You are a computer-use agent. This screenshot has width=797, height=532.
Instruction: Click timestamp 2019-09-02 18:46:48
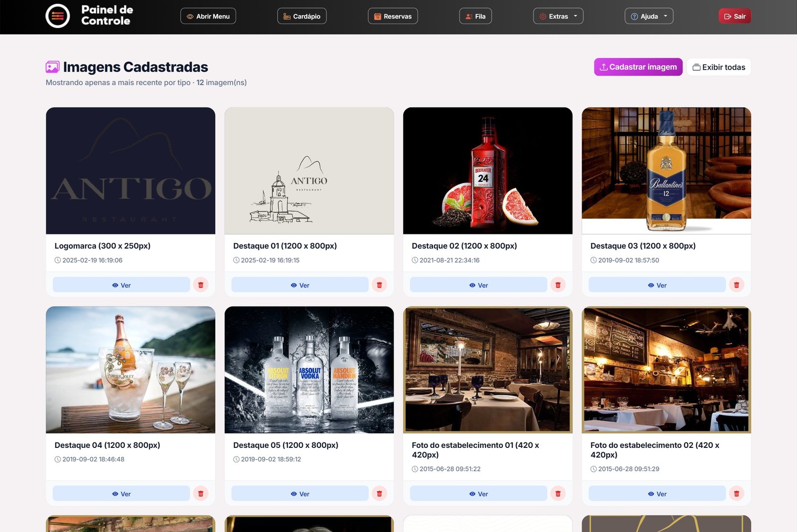(93, 459)
